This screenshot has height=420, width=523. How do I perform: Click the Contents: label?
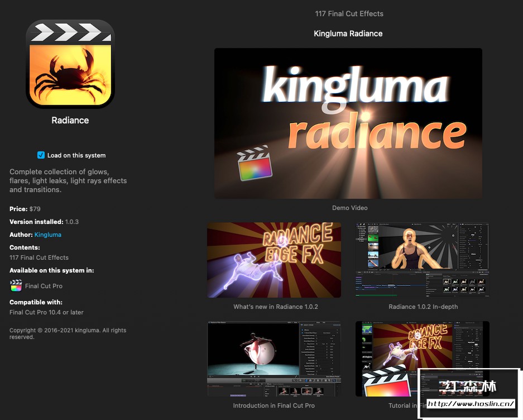25,248
